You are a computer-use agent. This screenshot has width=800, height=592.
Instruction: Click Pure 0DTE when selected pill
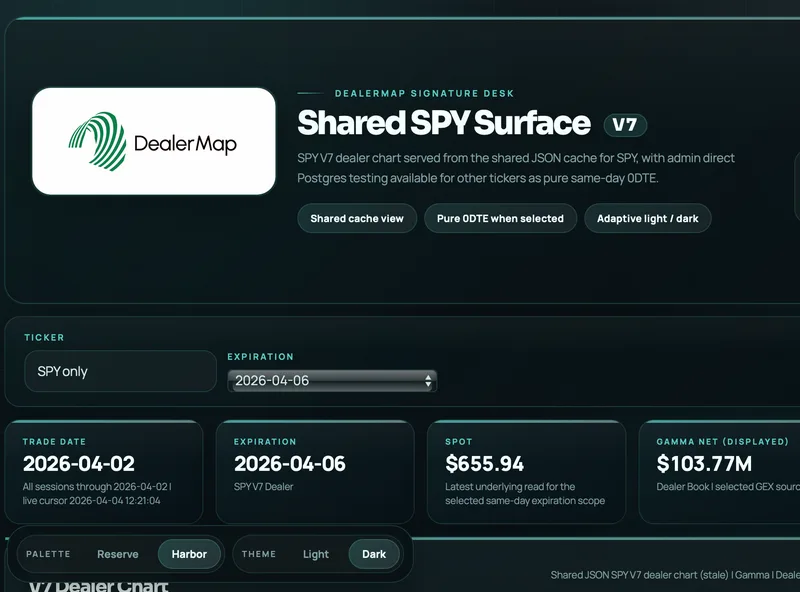click(501, 218)
